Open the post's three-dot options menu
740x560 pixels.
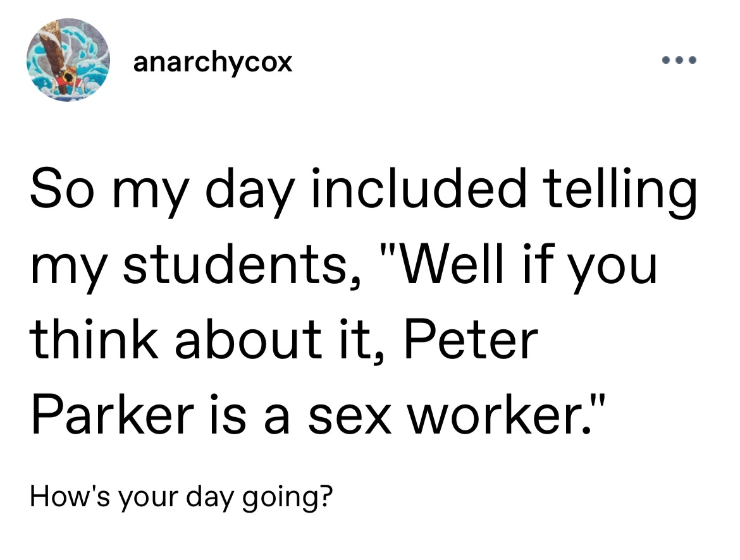point(679,61)
